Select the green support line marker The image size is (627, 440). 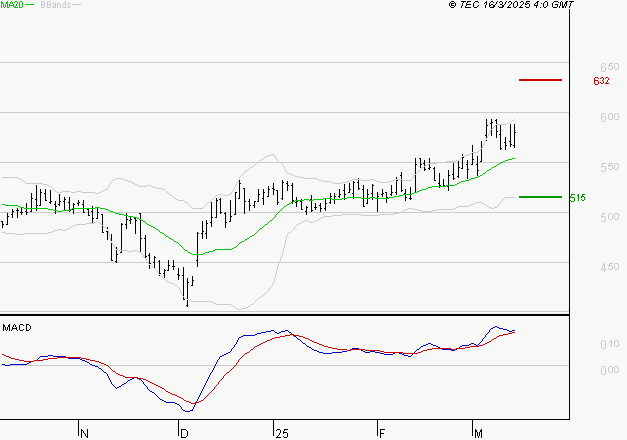point(541,197)
